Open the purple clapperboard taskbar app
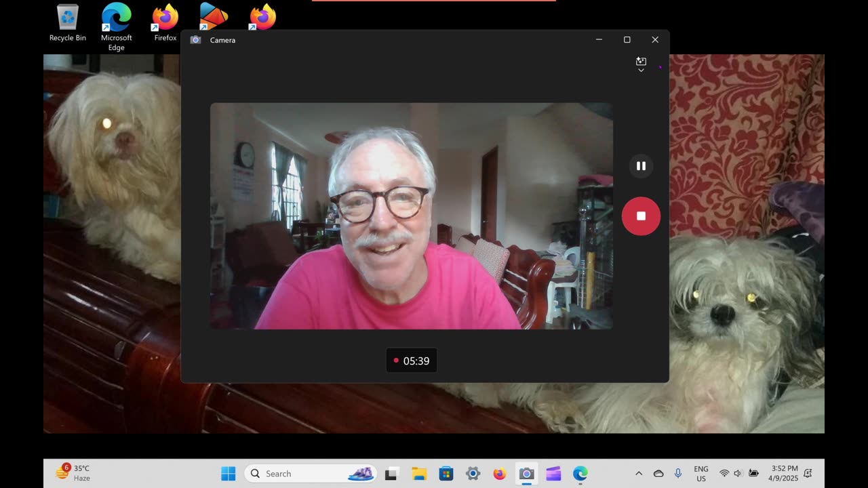Viewport: 868px width, 488px height. (553, 474)
